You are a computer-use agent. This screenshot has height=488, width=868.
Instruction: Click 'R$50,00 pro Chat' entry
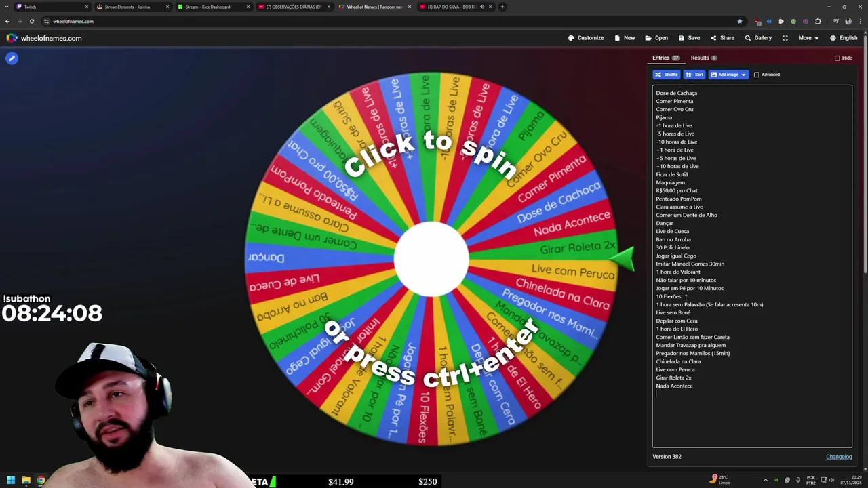tap(676, 190)
